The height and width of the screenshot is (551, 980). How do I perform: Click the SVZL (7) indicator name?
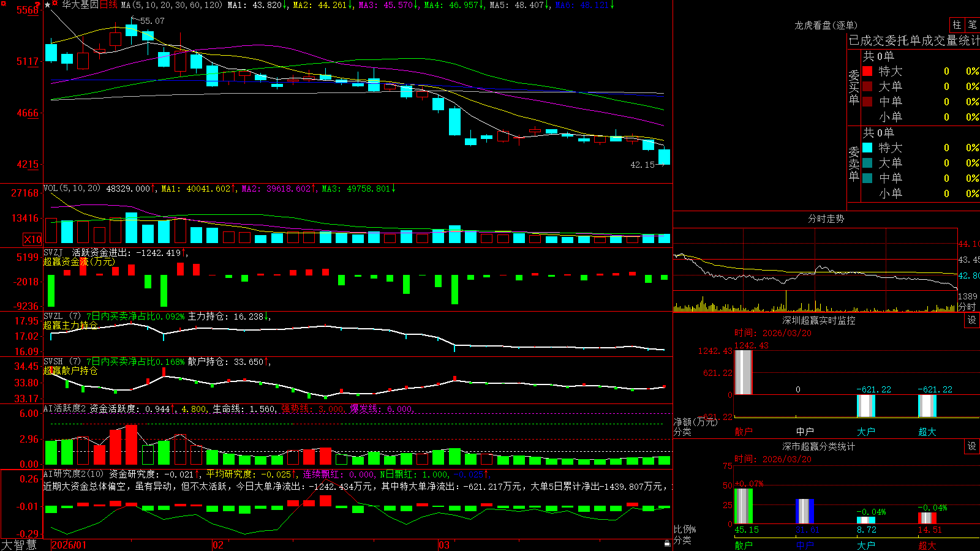coord(62,317)
